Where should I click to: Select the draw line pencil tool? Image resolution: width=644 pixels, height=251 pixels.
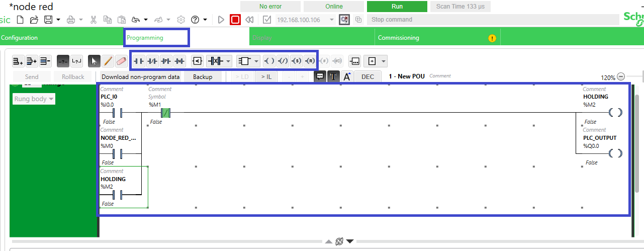[x=108, y=61]
